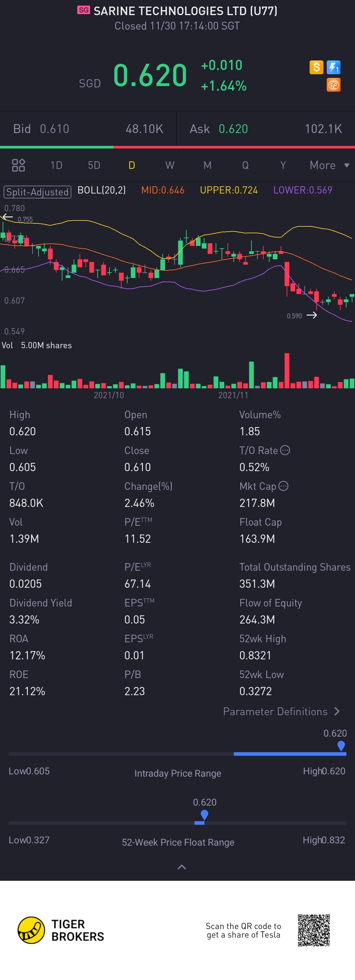This screenshot has height=980, width=355.
Task: Select the M monthly chart tab
Action: coord(207,165)
